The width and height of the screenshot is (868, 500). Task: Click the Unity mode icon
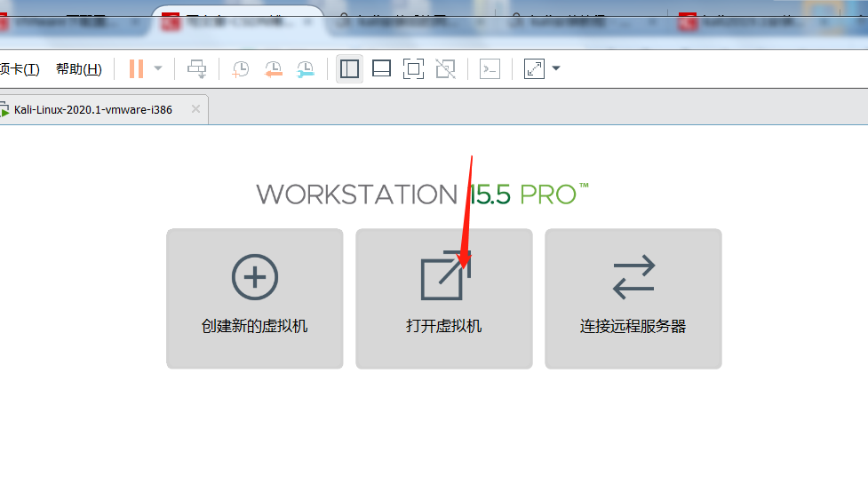[446, 69]
